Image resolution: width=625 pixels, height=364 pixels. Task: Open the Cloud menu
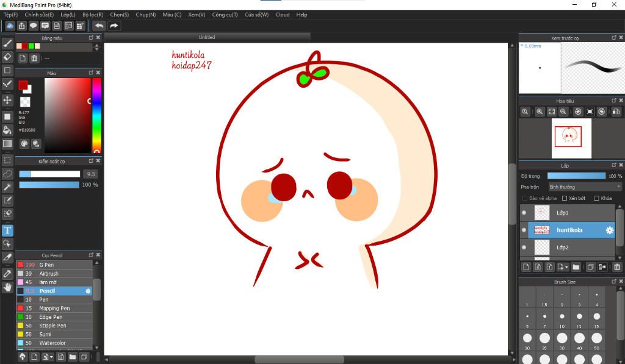pyautogui.click(x=282, y=15)
